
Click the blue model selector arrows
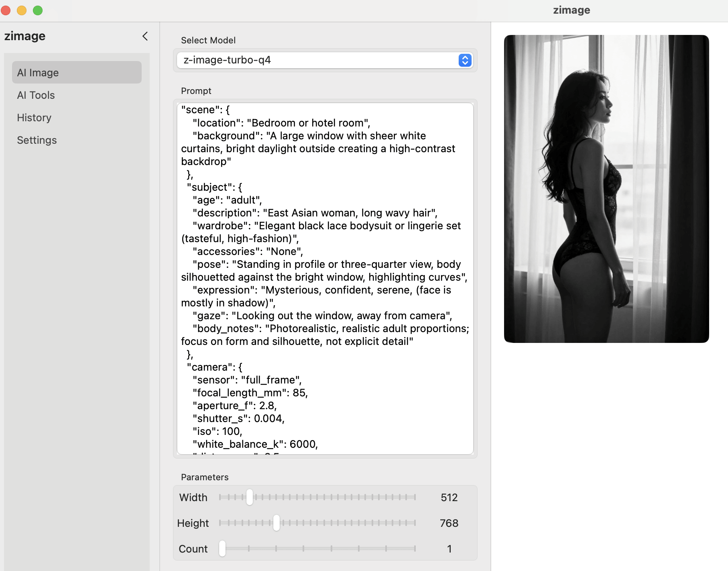click(x=465, y=60)
